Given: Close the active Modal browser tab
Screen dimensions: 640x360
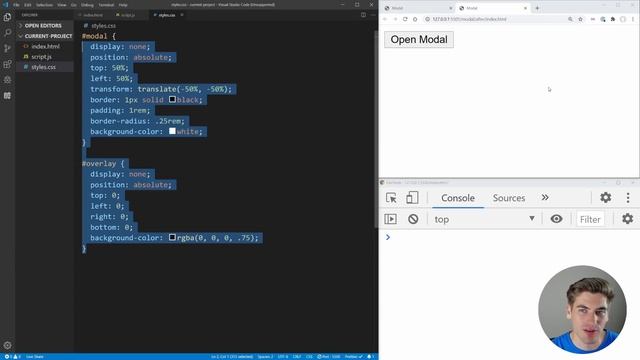Looking at the screenshot, I should 525,8.
